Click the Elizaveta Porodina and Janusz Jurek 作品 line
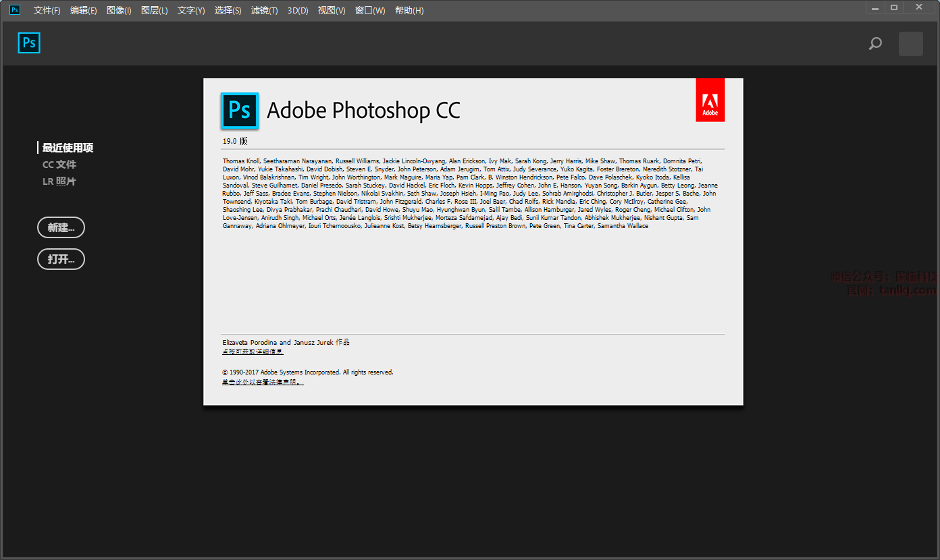The width and height of the screenshot is (940, 560). (286, 342)
